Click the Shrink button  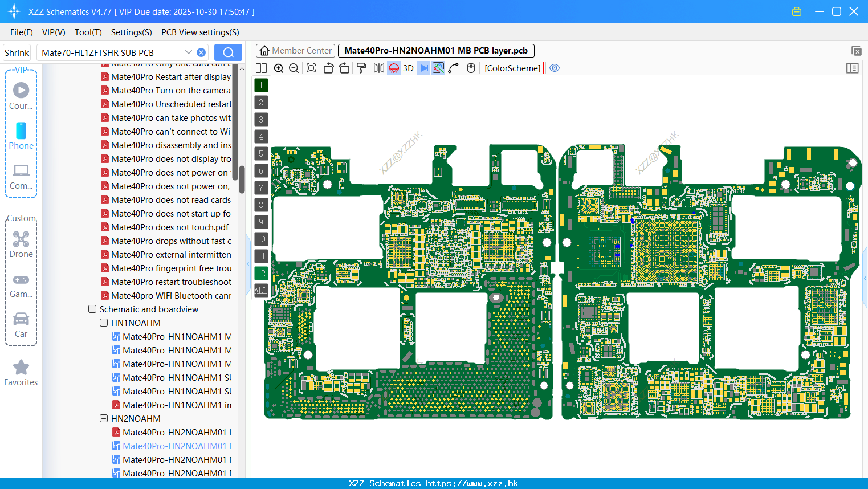[x=17, y=52]
